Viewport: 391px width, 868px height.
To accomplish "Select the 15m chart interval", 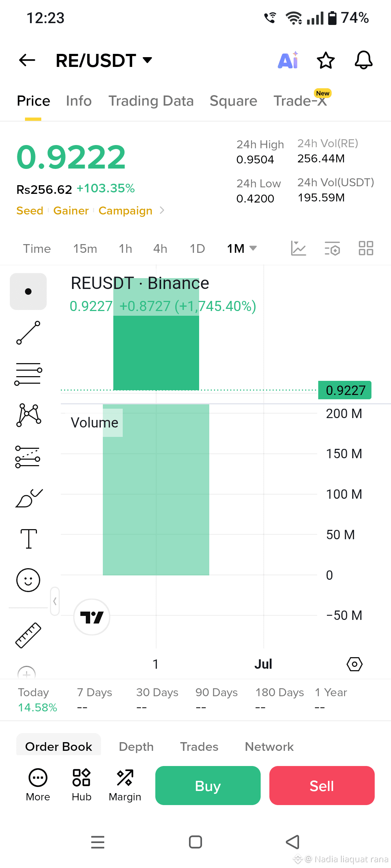I will pos(85,249).
